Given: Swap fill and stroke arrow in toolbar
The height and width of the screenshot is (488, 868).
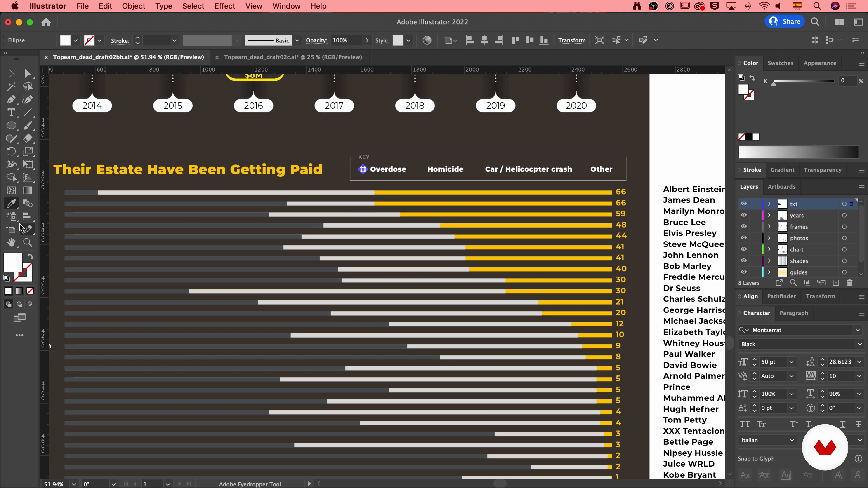Looking at the screenshot, I should pyautogui.click(x=30, y=257).
